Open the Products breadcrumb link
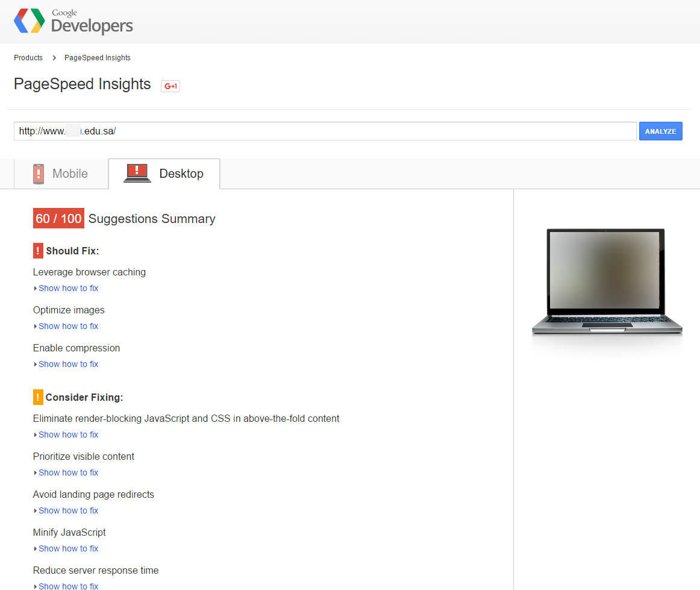This screenshot has height=590, width=700. (28, 58)
